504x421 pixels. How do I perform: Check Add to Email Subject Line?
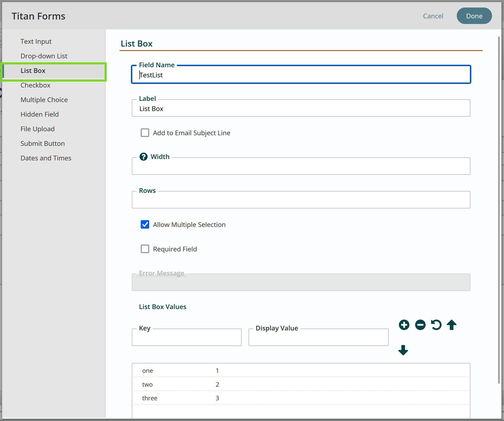coord(145,133)
